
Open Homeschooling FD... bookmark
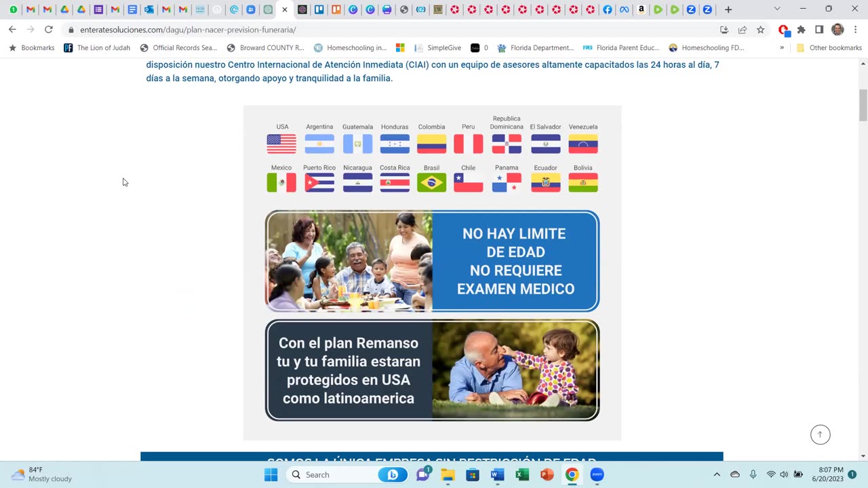click(707, 48)
